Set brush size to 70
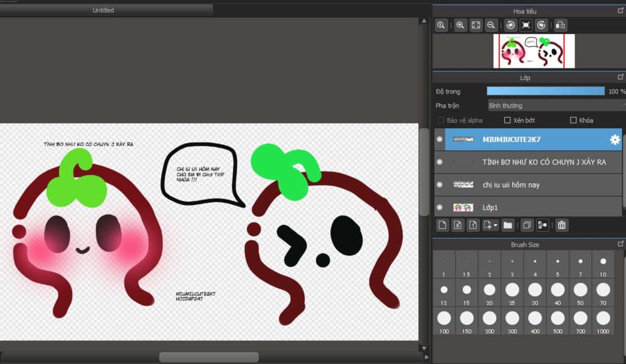 [x=603, y=293]
